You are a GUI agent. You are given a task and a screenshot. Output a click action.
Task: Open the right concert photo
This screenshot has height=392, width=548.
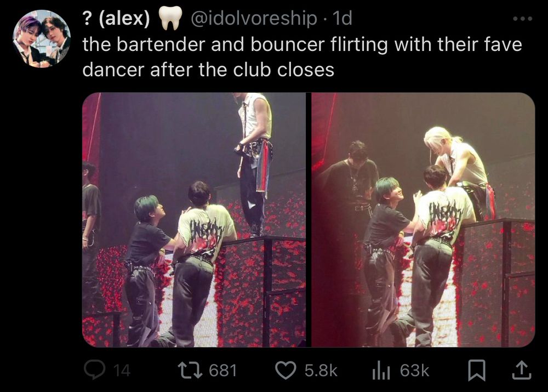[423, 220]
